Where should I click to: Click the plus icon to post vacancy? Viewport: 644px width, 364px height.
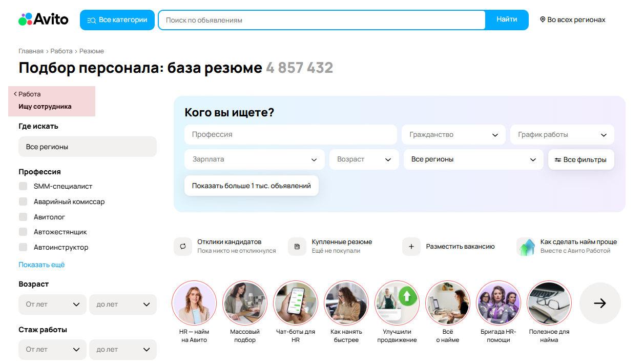tap(411, 246)
